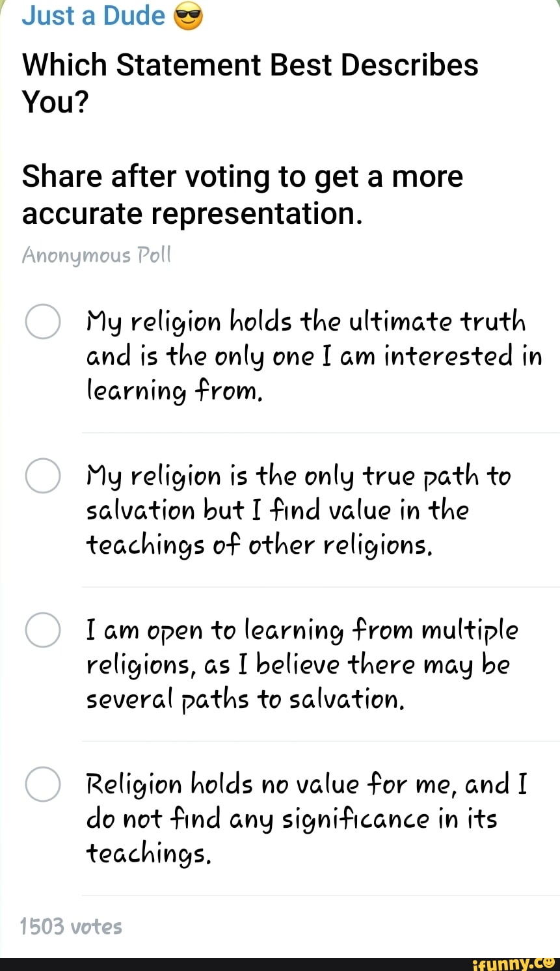Select the radio button for ultimate truth option

coord(43,322)
